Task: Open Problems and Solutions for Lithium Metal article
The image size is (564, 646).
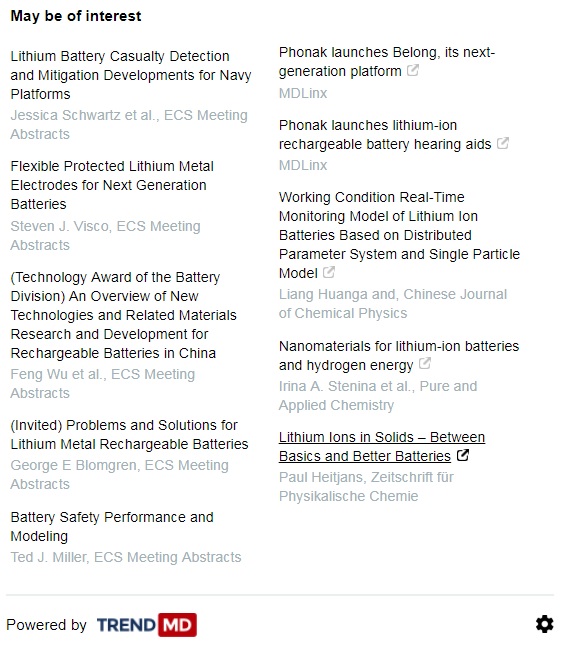Action: 129,434
